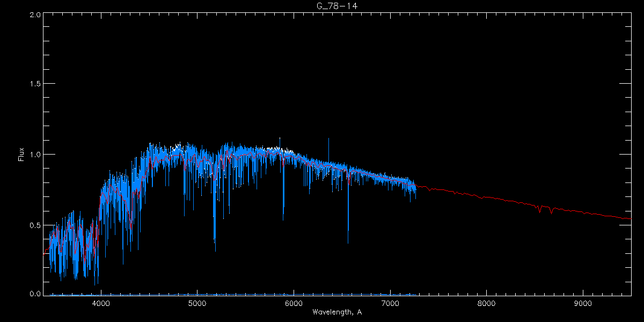Click the Wavelength, A axis label

click(337, 312)
